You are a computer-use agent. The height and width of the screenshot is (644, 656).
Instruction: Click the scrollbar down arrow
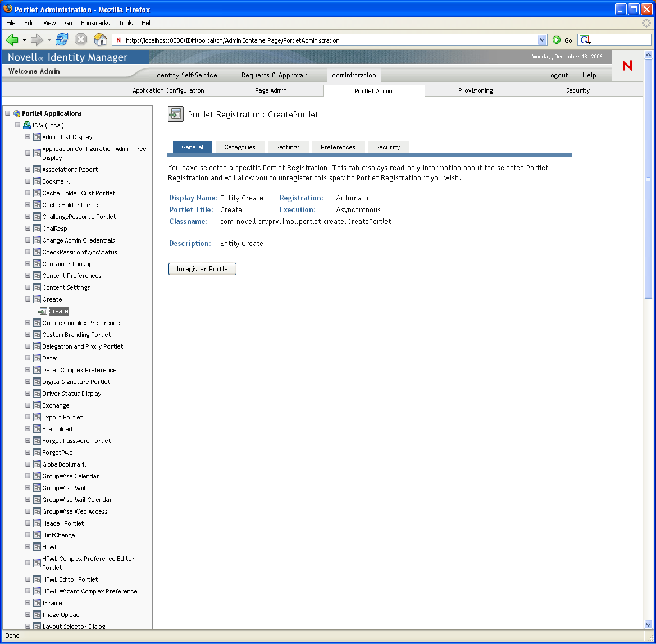click(648, 625)
